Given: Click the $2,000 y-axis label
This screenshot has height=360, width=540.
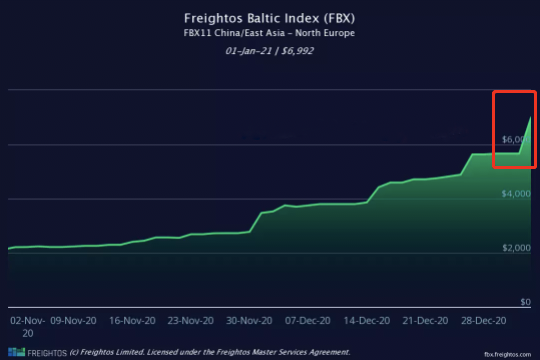Looking at the screenshot, I should [x=516, y=248].
